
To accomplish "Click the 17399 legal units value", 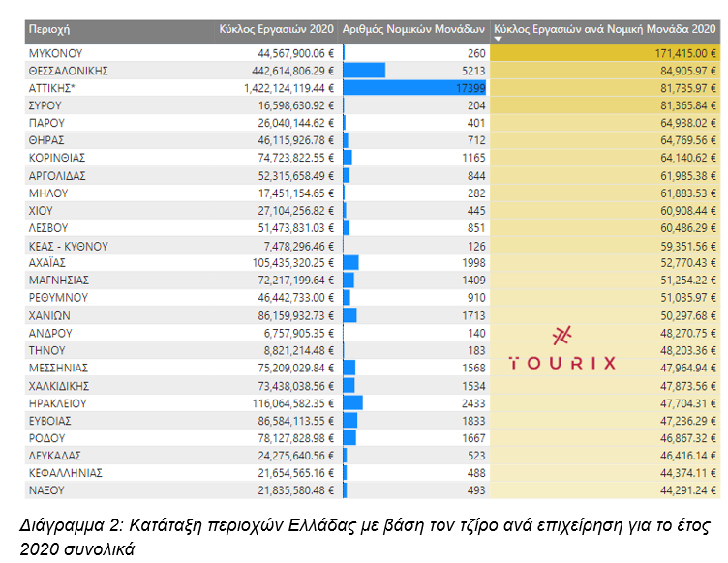I will pos(470,88).
